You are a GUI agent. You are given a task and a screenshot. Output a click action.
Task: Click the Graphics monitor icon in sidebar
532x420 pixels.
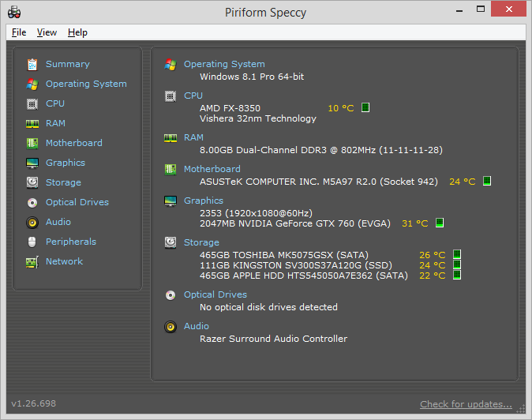coord(32,163)
